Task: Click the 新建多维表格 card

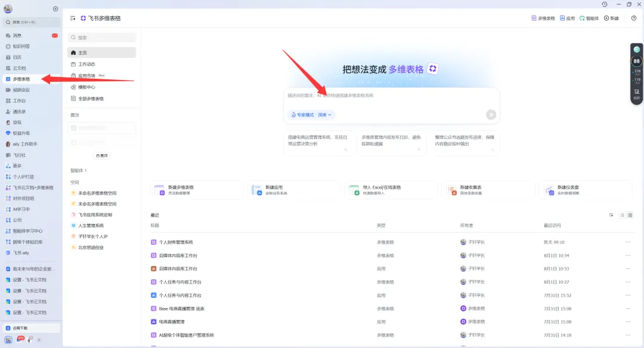Action: [197, 190]
